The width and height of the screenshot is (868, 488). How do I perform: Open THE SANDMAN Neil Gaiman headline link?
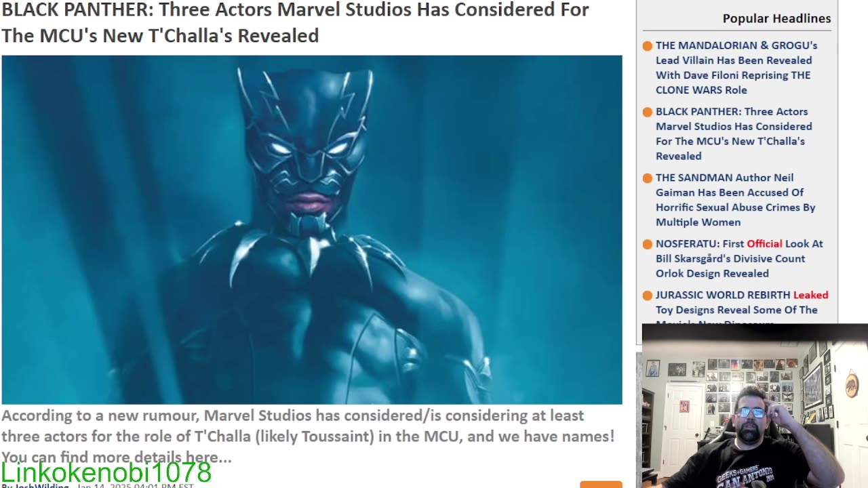735,200
